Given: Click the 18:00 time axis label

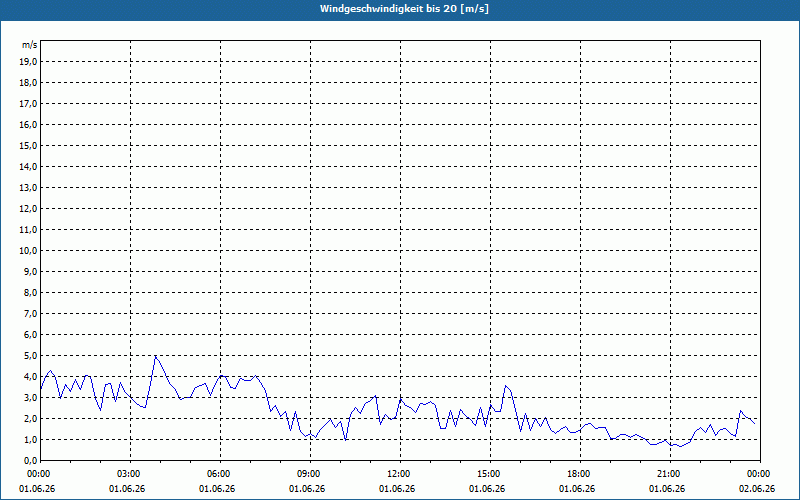Looking at the screenshot, I should coord(580,474).
